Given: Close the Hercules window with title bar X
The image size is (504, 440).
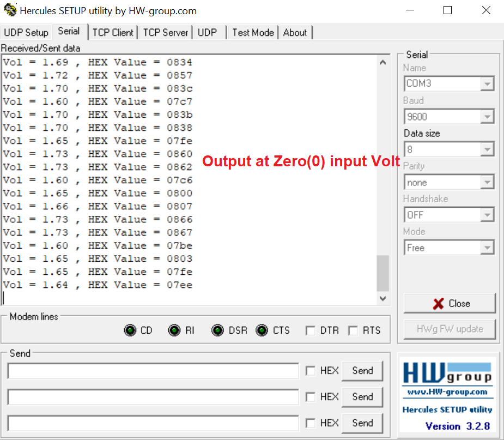Looking at the screenshot, I should point(486,10).
